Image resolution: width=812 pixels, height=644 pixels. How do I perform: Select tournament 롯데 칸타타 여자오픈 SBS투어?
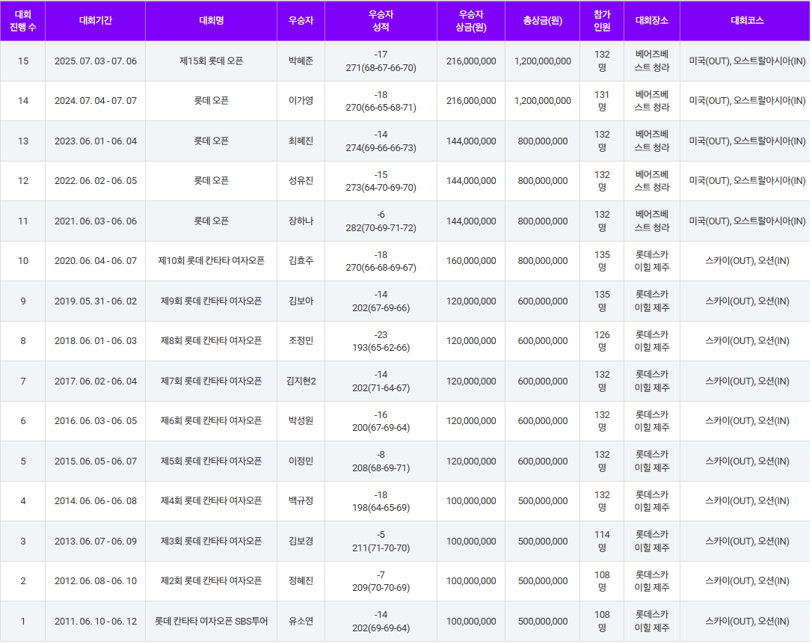[x=212, y=622]
